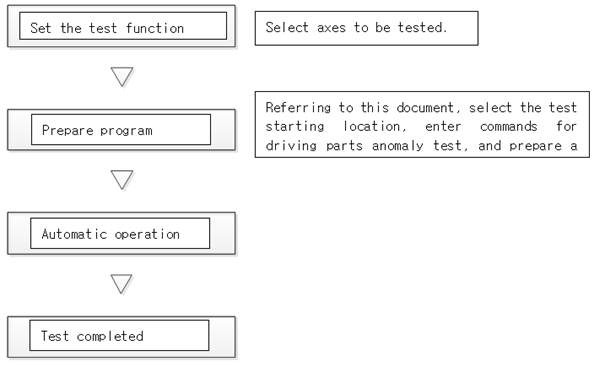Click the down arrow above Test completed
The height and width of the screenshot is (367, 605).
tap(122, 284)
